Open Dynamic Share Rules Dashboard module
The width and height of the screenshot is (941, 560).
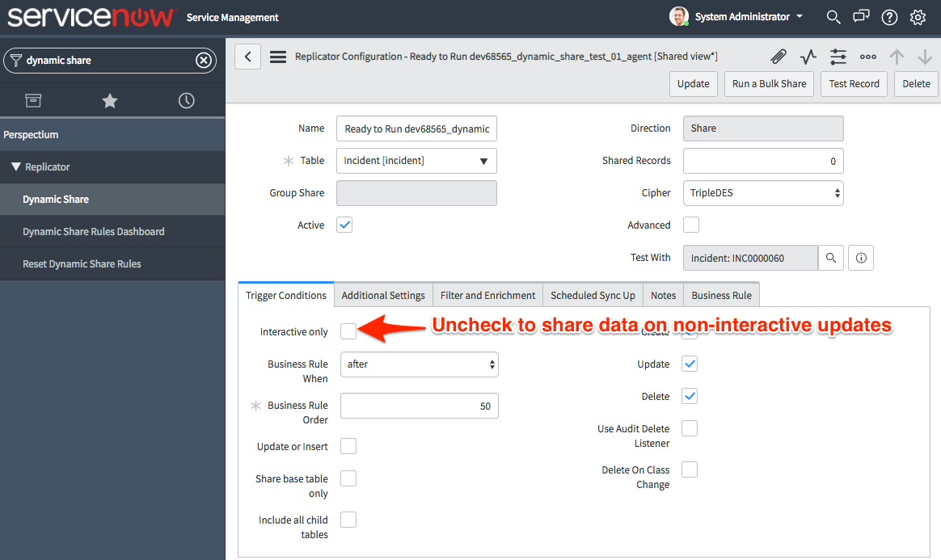pyautogui.click(x=112, y=231)
